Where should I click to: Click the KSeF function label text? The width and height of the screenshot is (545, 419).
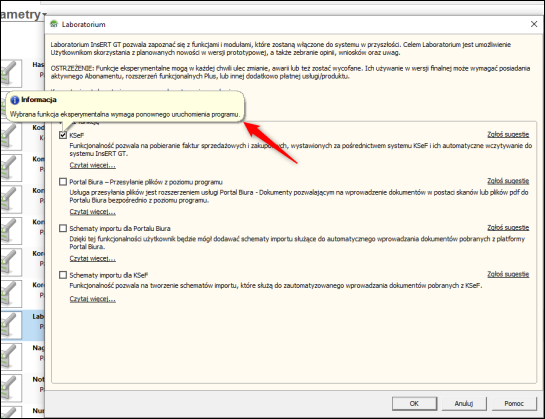tap(77, 135)
